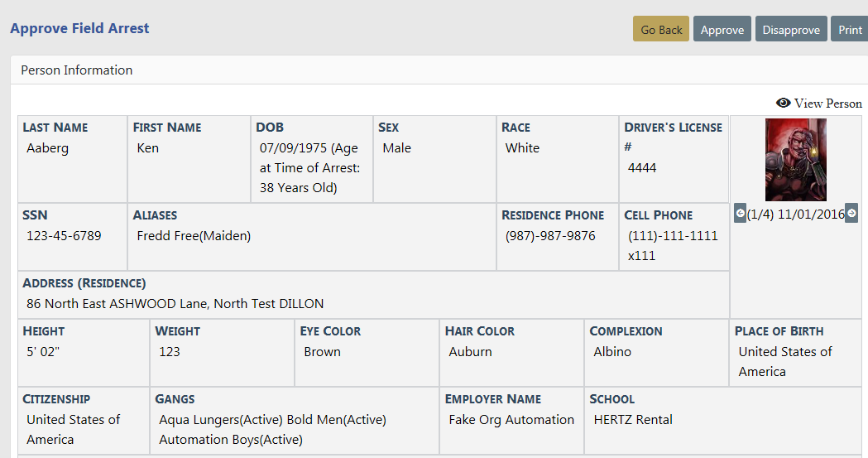Approve the field arrest
Screen dimensions: 868x458
click(x=722, y=29)
